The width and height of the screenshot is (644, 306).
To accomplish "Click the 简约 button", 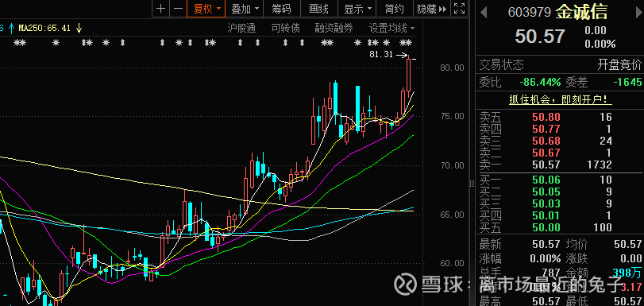I will pos(394,9).
